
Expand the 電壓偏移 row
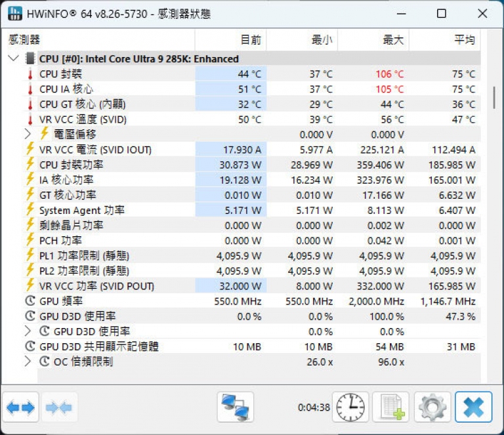pyautogui.click(x=28, y=135)
